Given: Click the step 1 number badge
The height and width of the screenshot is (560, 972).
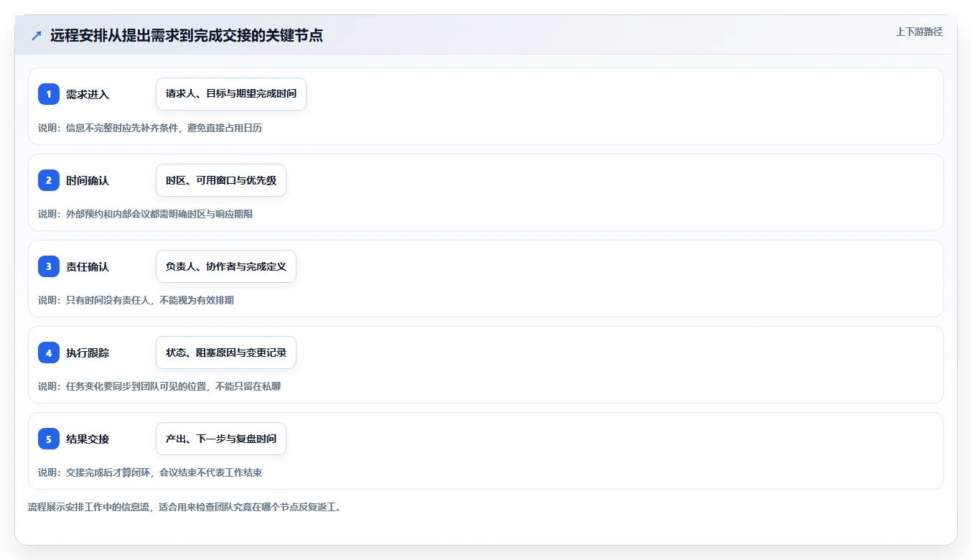Looking at the screenshot, I should (x=49, y=94).
